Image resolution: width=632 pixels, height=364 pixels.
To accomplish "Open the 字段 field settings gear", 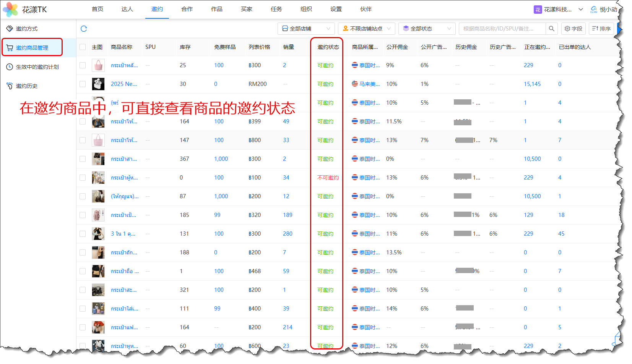I will point(573,29).
